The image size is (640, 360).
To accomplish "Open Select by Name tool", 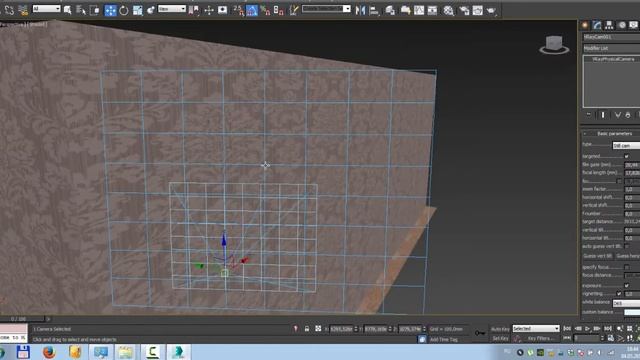I will pos(81,10).
